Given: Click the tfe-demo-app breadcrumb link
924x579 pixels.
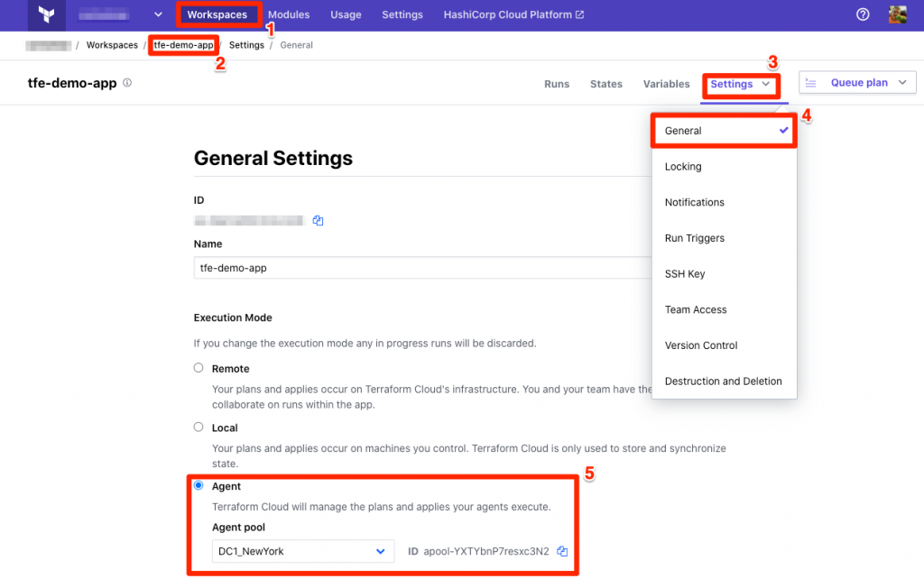Looking at the screenshot, I should (183, 45).
